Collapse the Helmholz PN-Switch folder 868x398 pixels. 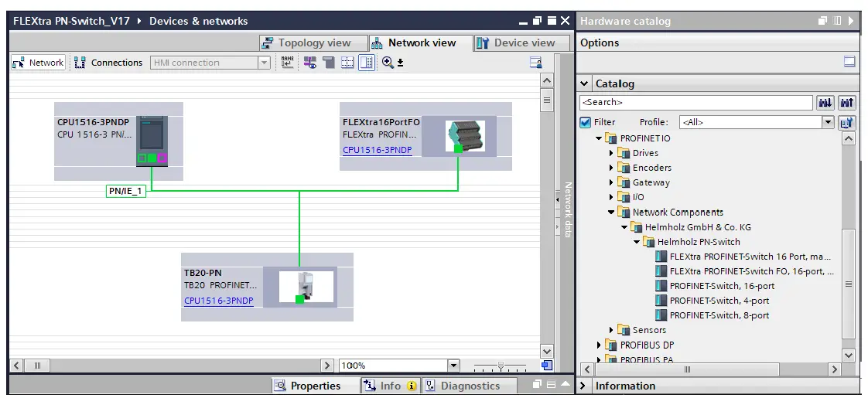(636, 242)
